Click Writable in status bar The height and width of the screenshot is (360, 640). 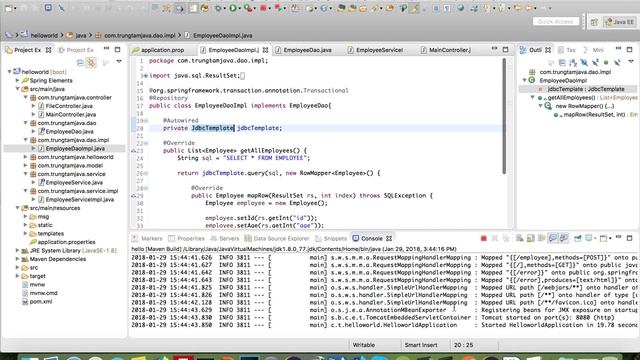tap(363, 345)
